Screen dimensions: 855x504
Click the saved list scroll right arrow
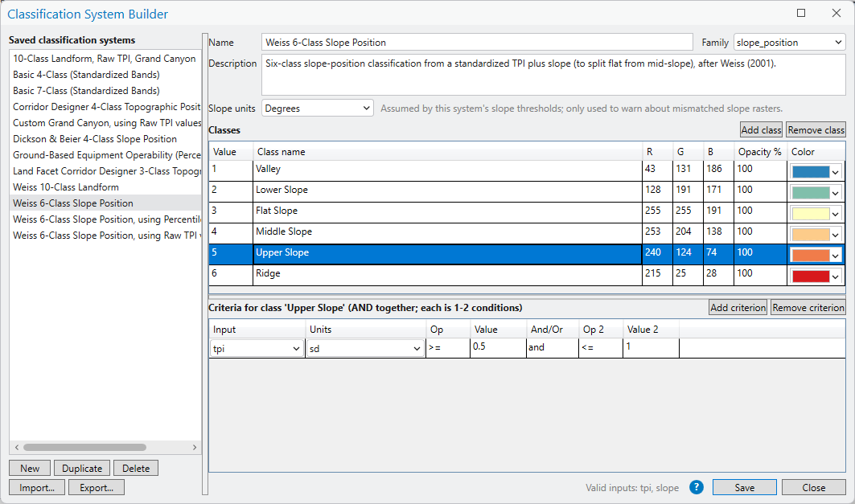[x=195, y=448]
